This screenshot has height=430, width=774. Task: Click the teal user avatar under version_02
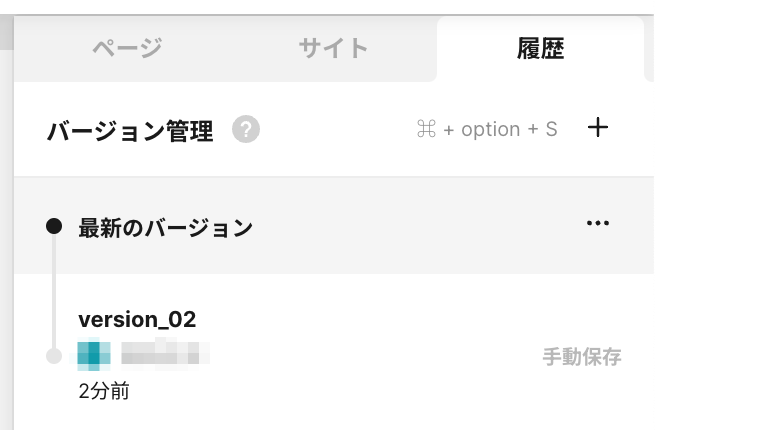tap(94, 355)
